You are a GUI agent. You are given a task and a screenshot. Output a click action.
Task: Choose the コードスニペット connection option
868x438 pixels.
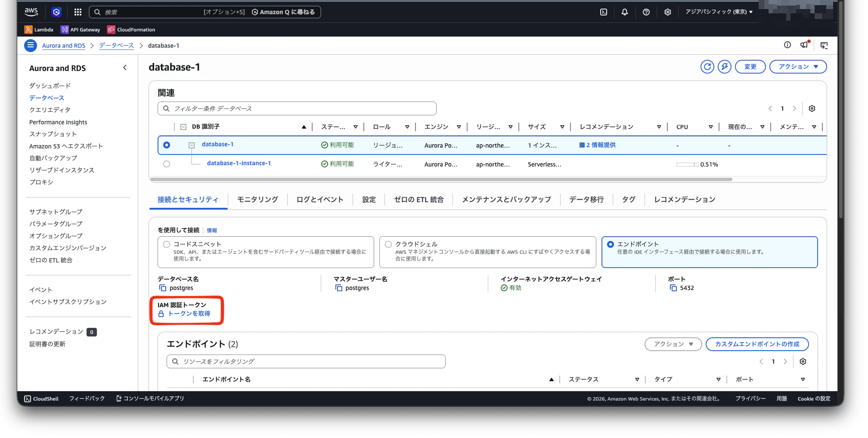[167, 244]
